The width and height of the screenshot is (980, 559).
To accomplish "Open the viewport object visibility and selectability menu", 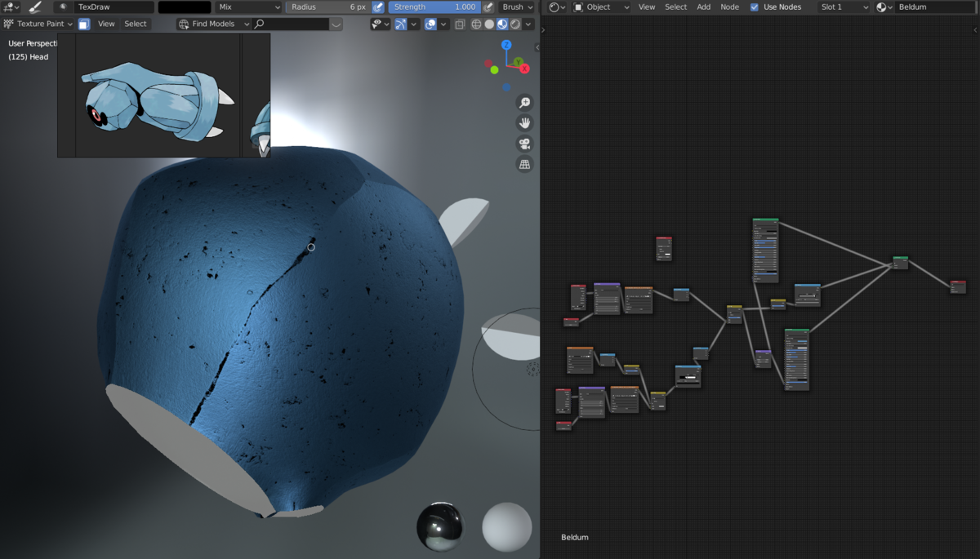I will tap(380, 24).
